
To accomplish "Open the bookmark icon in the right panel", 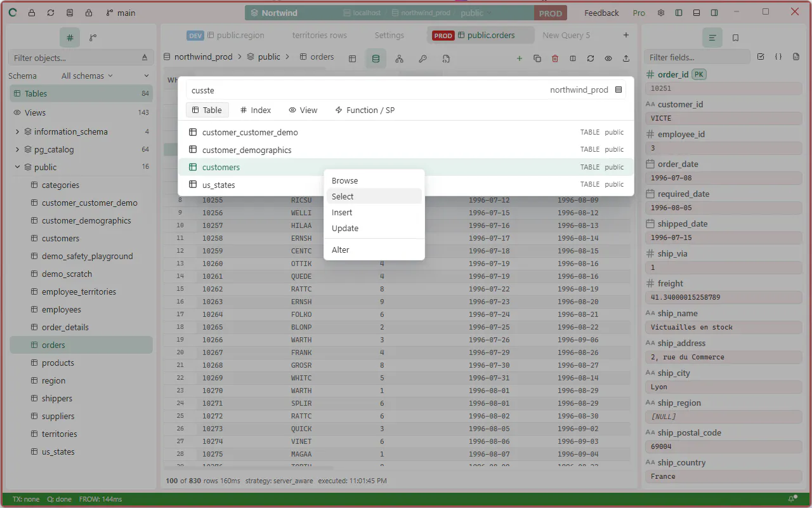I will (x=735, y=37).
